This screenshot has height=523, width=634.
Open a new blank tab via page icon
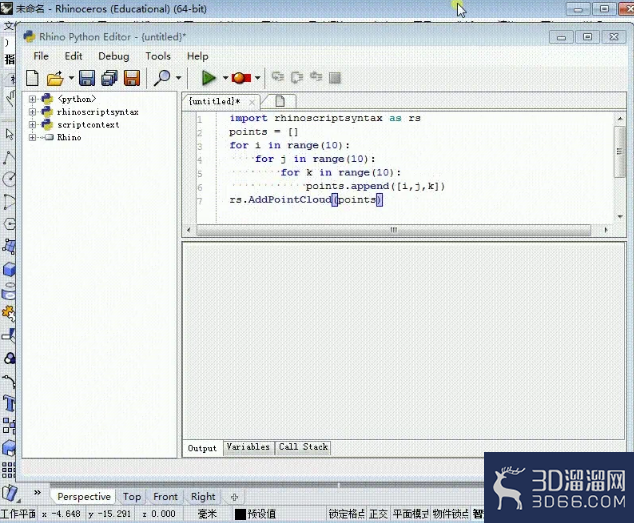(280, 101)
